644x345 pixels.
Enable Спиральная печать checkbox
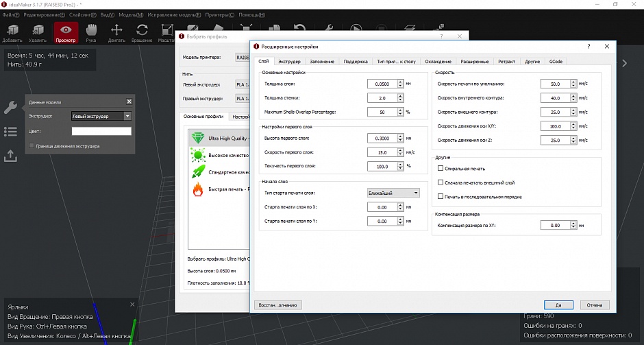click(441, 168)
